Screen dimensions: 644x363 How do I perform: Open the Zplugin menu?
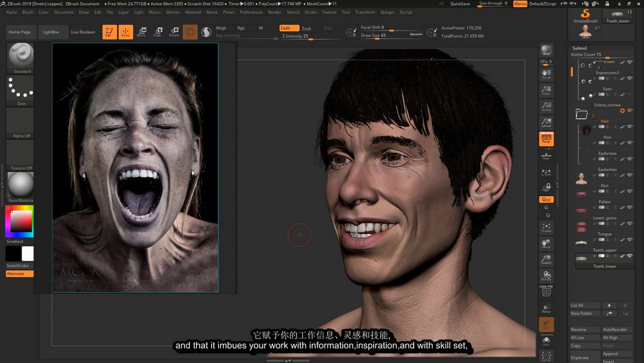coord(387,12)
